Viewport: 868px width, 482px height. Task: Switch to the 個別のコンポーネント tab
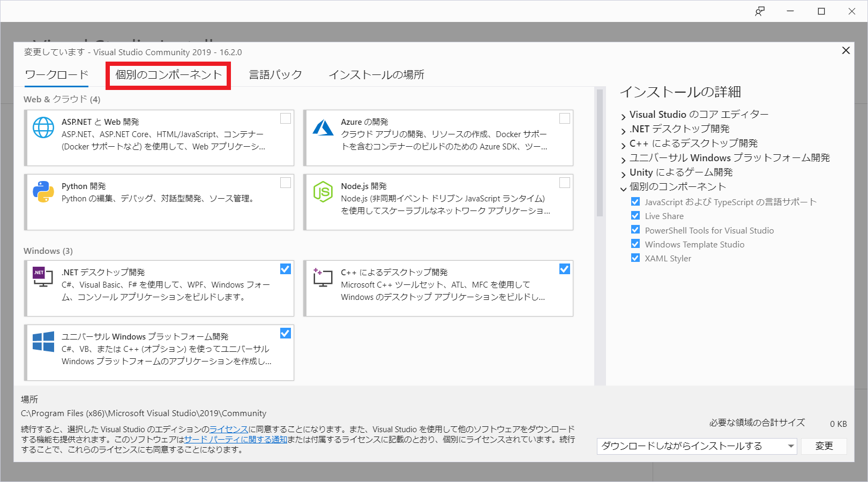click(168, 74)
